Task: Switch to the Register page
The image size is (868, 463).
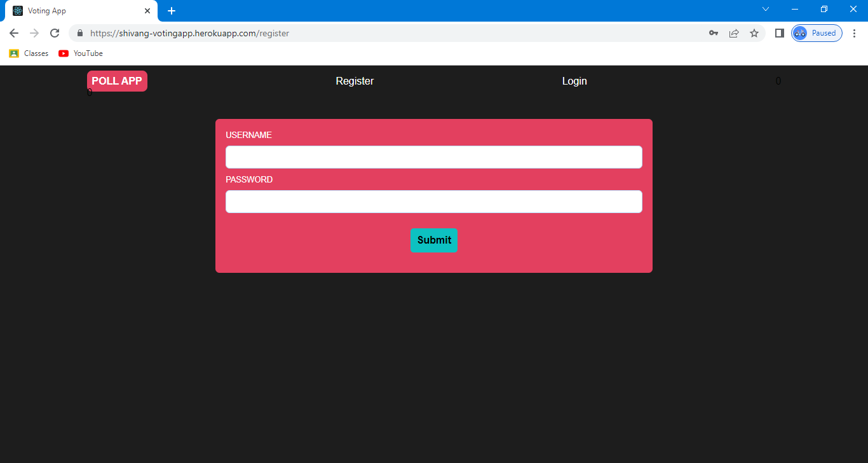Action: click(x=355, y=81)
